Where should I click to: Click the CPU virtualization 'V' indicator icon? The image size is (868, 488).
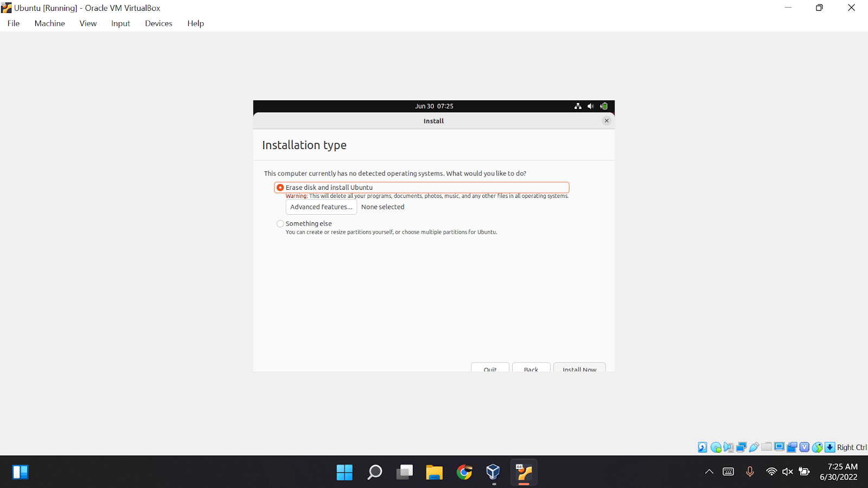coord(805,447)
